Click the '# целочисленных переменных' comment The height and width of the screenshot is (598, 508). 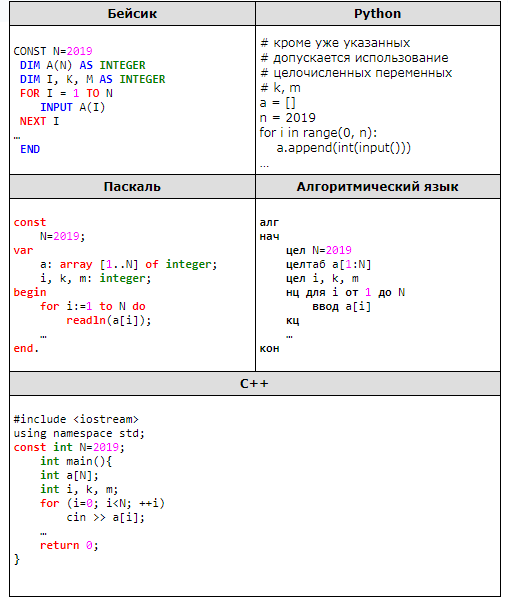tap(356, 73)
